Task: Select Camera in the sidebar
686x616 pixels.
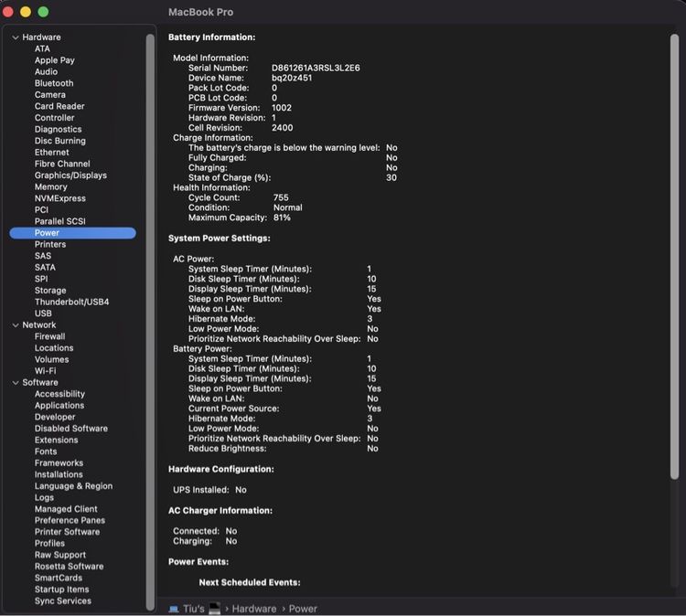Action: pyautogui.click(x=50, y=95)
